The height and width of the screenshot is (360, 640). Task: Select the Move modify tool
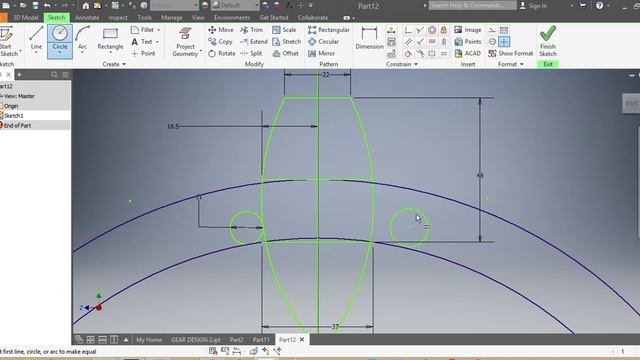[x=221, y=30]
